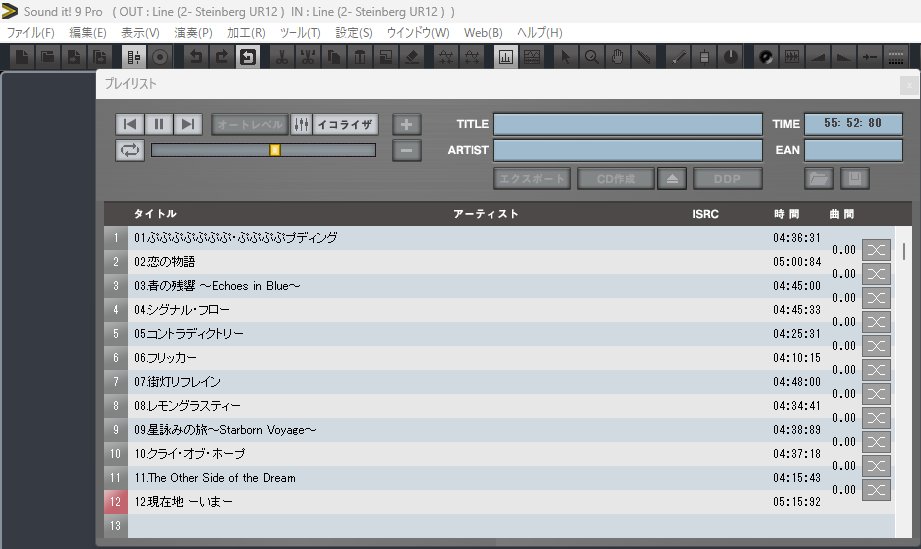
Task: Click the New file toolbar icon
Action: [x=22, y=57]
